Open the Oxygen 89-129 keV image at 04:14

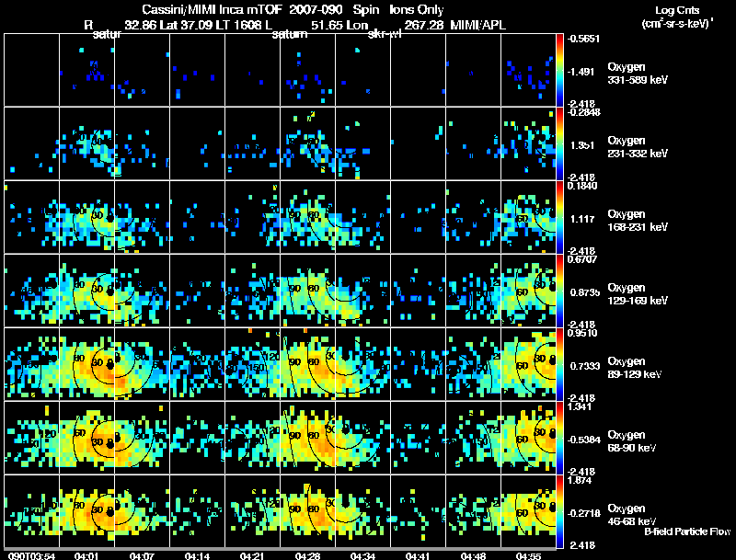click(197, 364)
